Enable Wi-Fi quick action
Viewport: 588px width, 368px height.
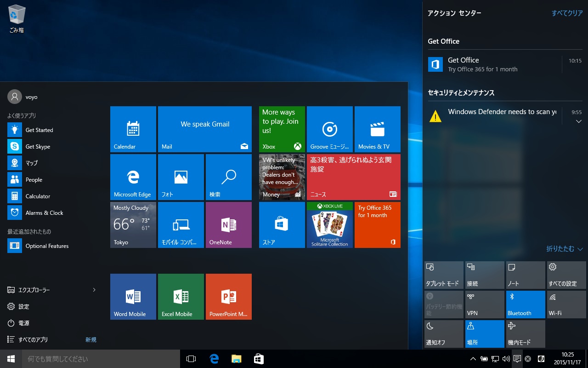[566, 305]
